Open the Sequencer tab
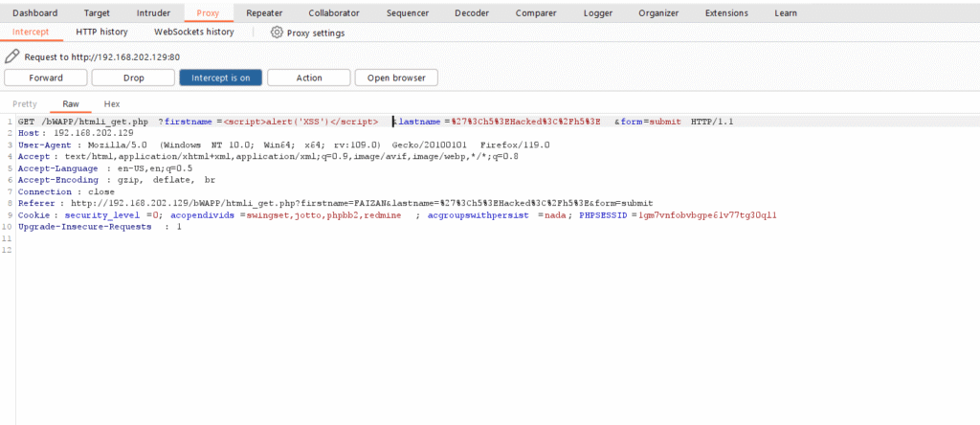Screen dimensions: 980x425 coord(408,12)
